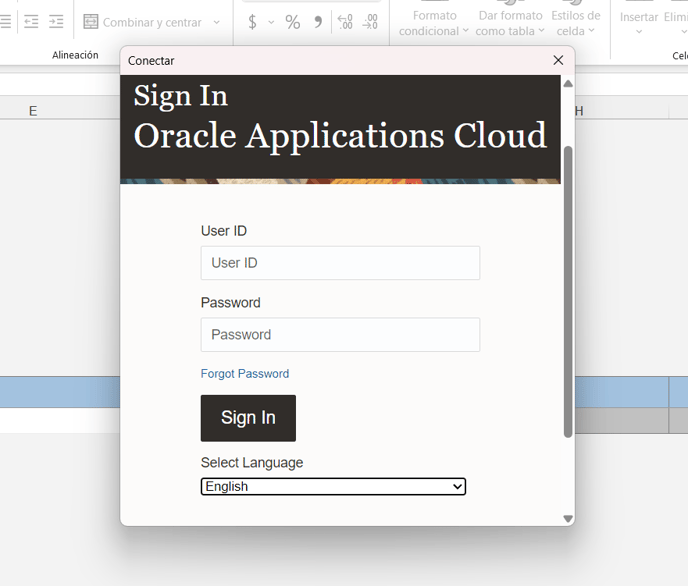The height and width of the screenshot is (586, 688).
Task: Click the decrease decimals icon
Action: click(x=370, y=21)
